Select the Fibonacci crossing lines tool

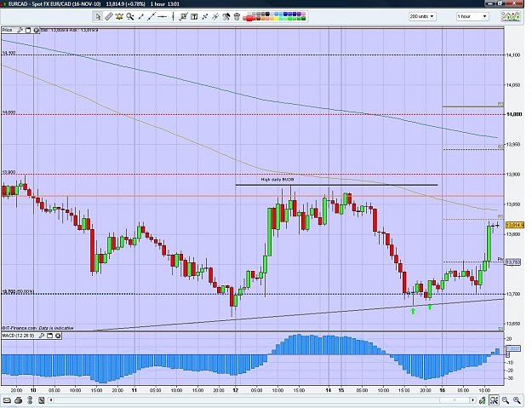[x=204, y=16]
